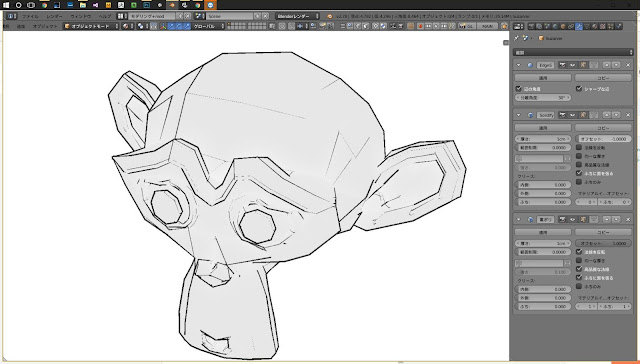Click the properties editor type icon
Screen dimensions: 640x364
tap(518, 26)
